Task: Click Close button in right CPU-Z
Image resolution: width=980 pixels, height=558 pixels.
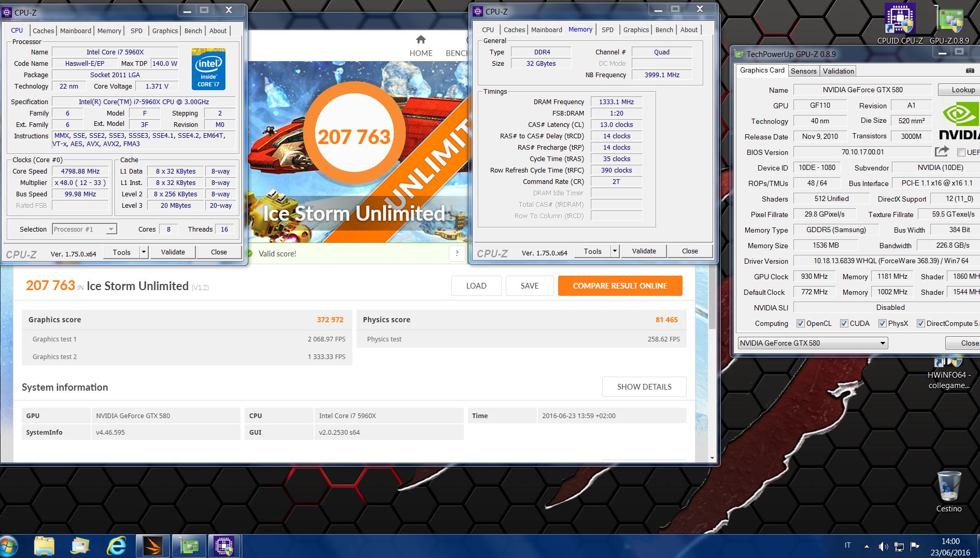Action: [689, 251]
